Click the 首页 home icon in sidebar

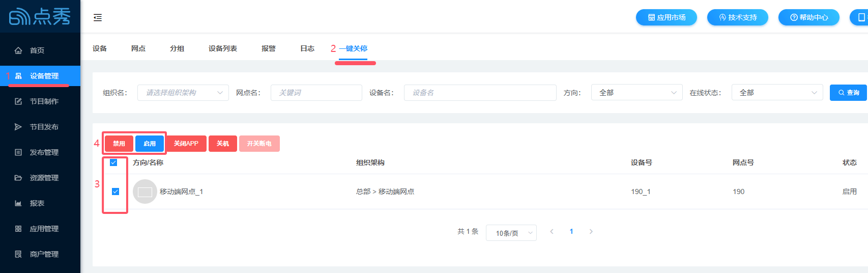point(18,50)
